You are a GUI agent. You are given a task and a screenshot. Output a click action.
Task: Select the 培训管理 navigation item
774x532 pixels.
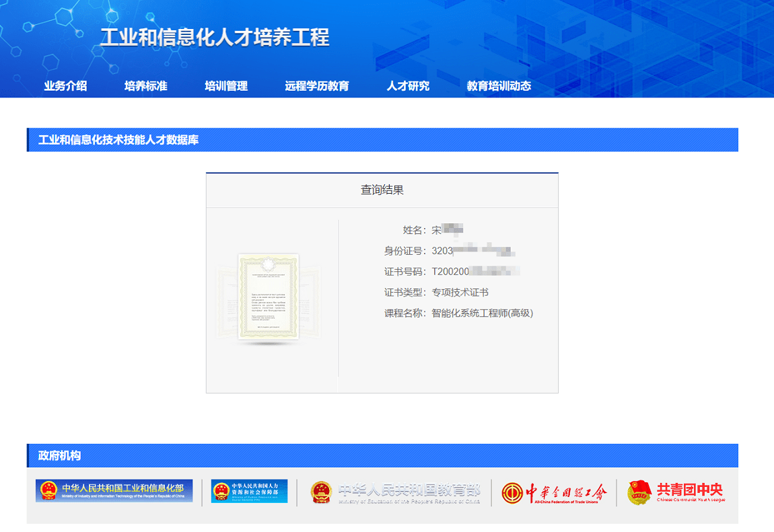tap(225, 86)
